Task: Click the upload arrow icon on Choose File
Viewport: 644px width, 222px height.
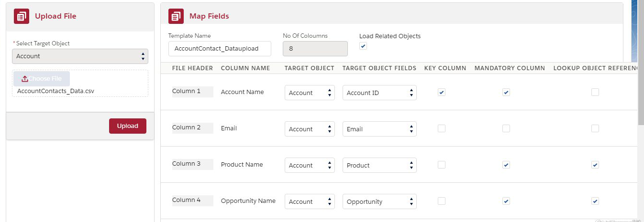Action: 25,79
